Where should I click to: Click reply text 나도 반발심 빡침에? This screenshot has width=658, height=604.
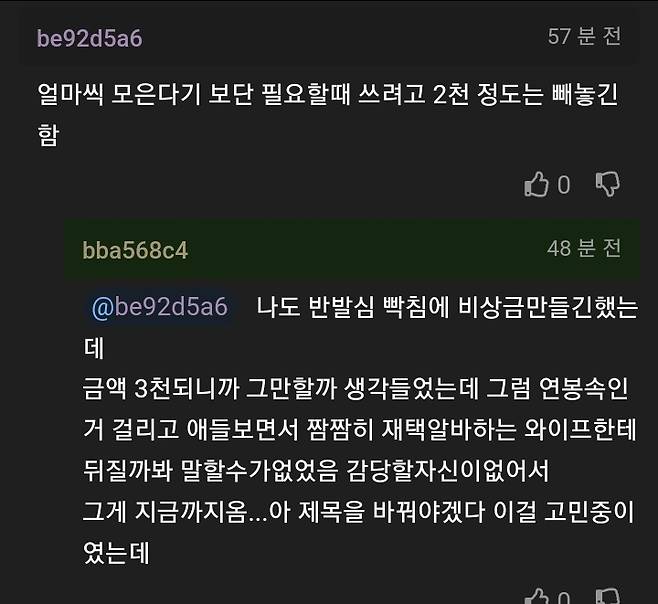click(446, 307)
